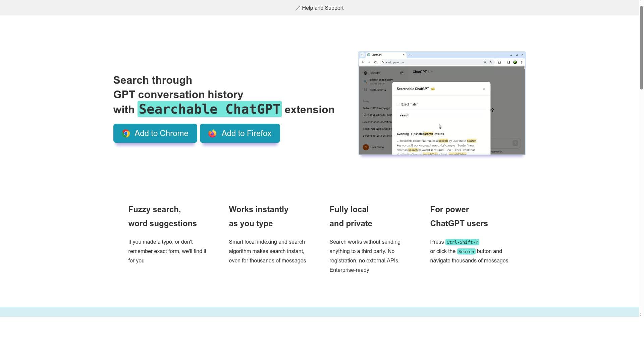Click the extensions puzzle icon in browser toolbar
This screenshot has width=644, height=362.
pos(499,62)
